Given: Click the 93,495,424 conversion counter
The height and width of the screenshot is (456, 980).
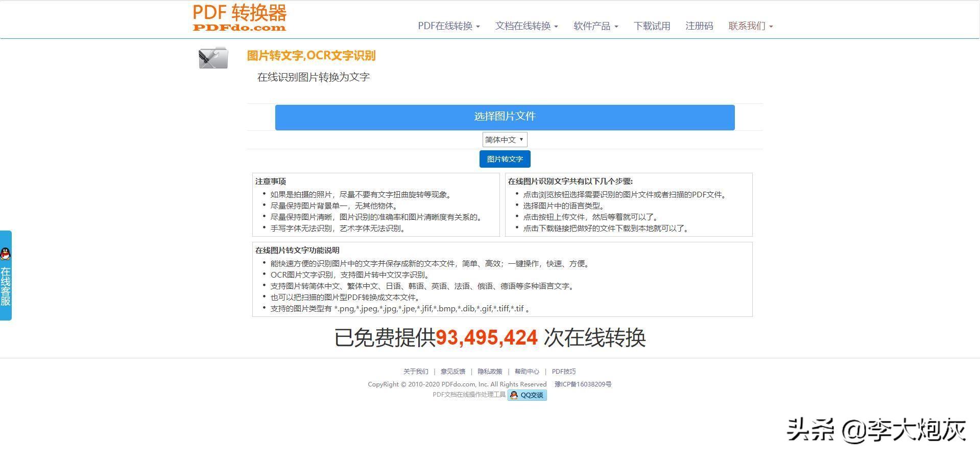Looking at the screenshot, I should 487,338.
